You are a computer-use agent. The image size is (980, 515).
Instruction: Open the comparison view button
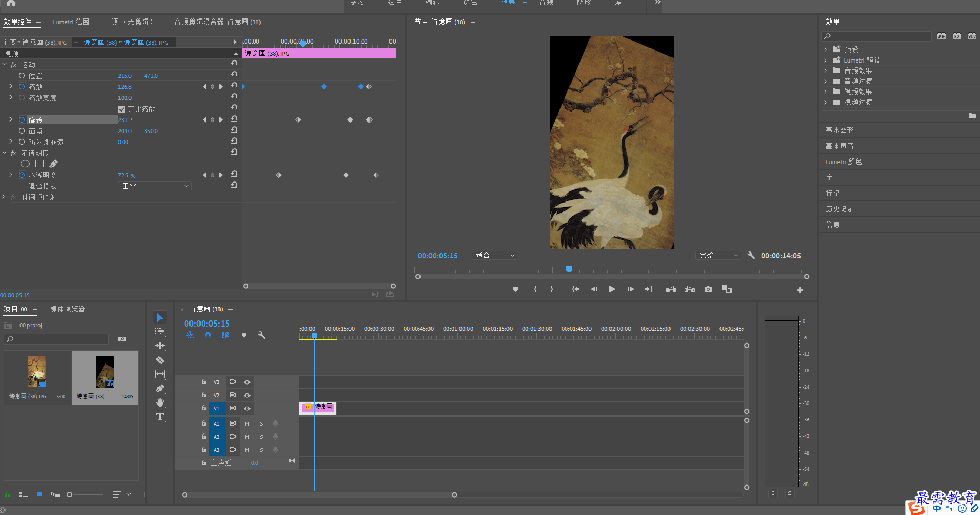[726, 289]
